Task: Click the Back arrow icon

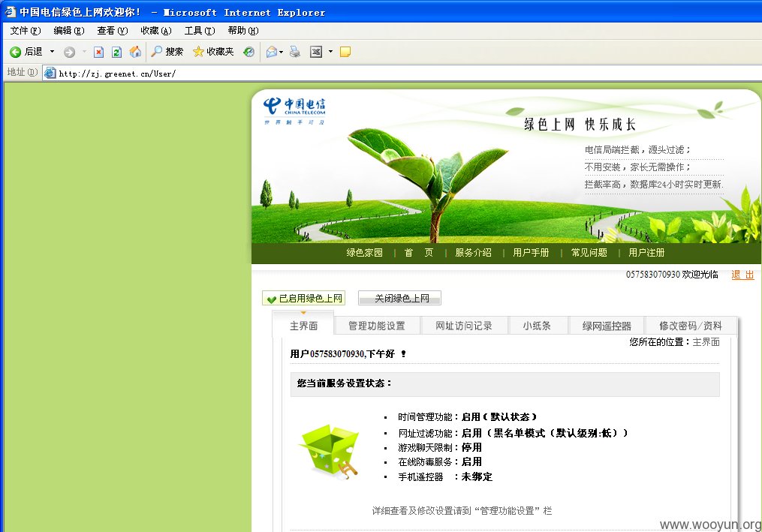Action: [16, 52]
